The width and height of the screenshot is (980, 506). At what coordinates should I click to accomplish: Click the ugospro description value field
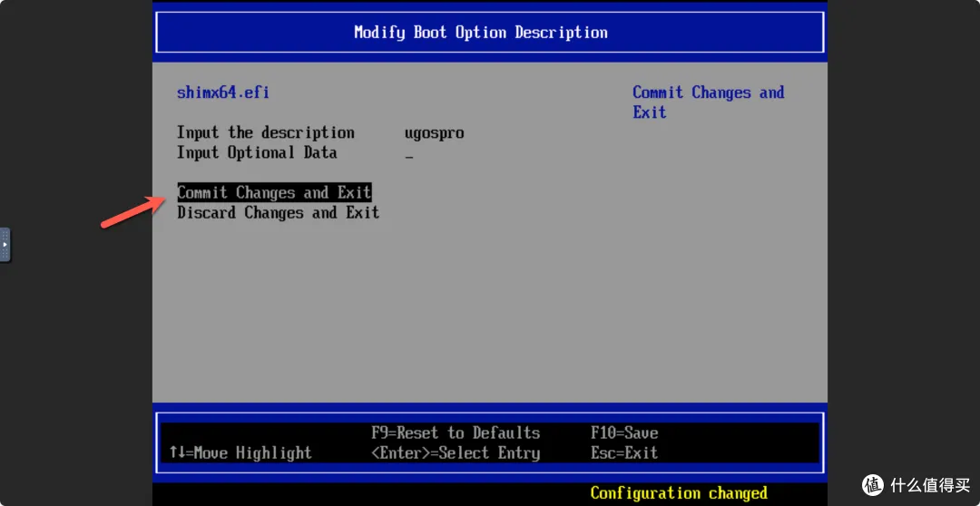point(434,133)
